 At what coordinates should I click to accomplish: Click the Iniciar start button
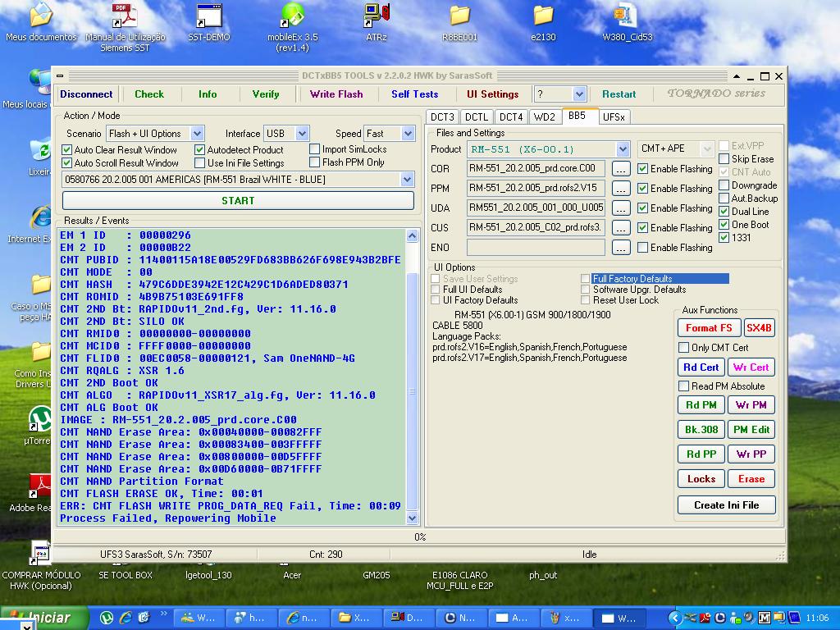point(44,618)
